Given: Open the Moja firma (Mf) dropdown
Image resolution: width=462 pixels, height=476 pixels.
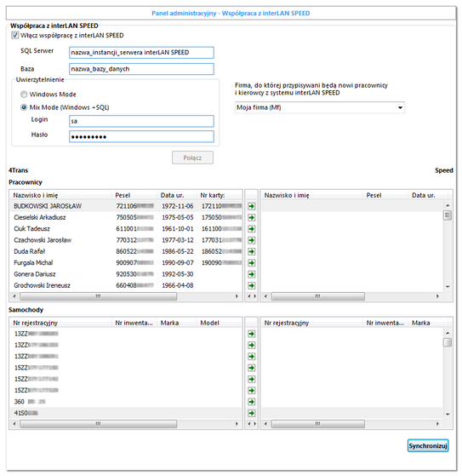Looking at the screenshot, I should pos(320,107).
